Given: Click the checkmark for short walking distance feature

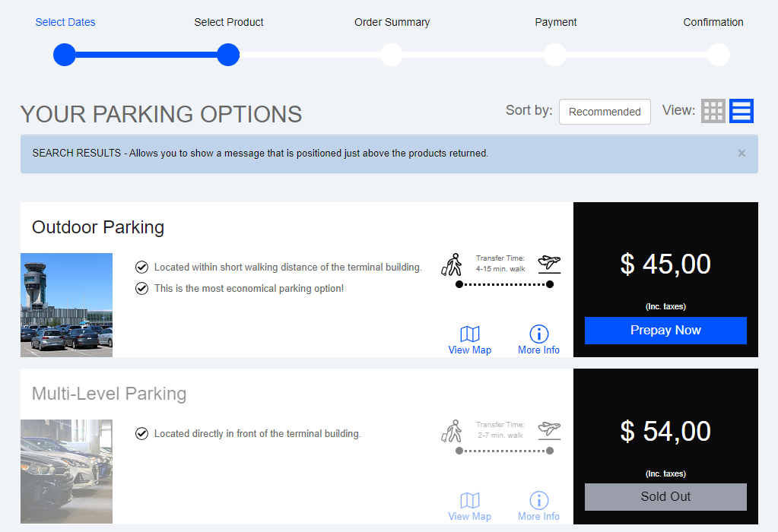Looking at the screenshot, I should pyautogui.click(x=141, y=267).
